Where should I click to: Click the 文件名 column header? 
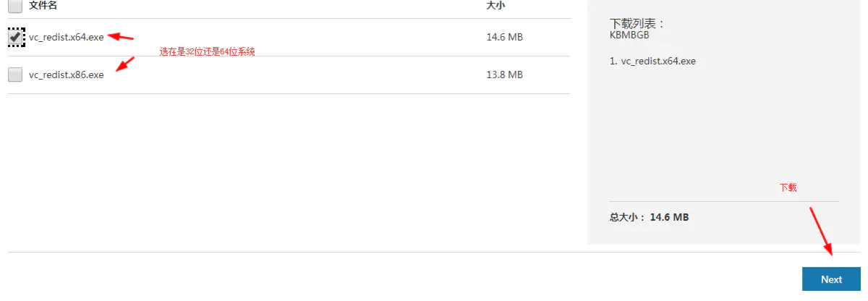(x=43, y=5)
